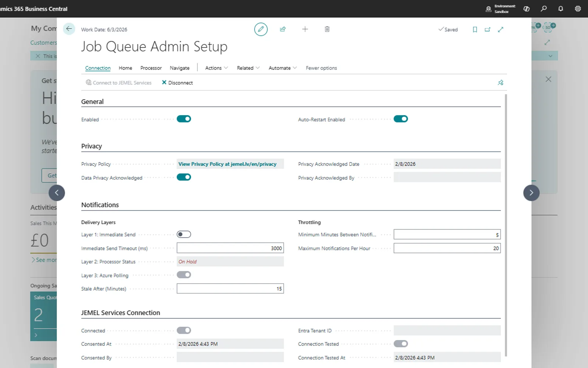Open search magnifier in top bar
This screenshot has width=588, height=368.
[x=544, y=8]
